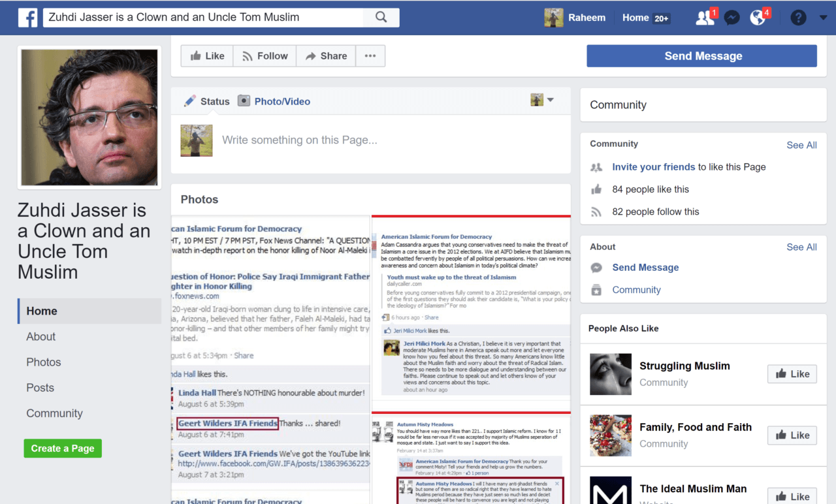
Task: Select the Photo/Video composer tab
Action: (x=274, y=101)
